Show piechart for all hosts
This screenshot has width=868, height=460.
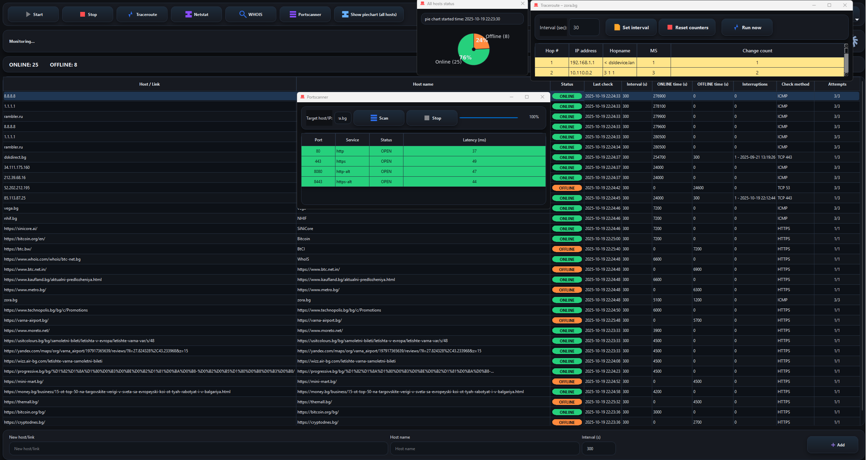[x=369, y=15]
